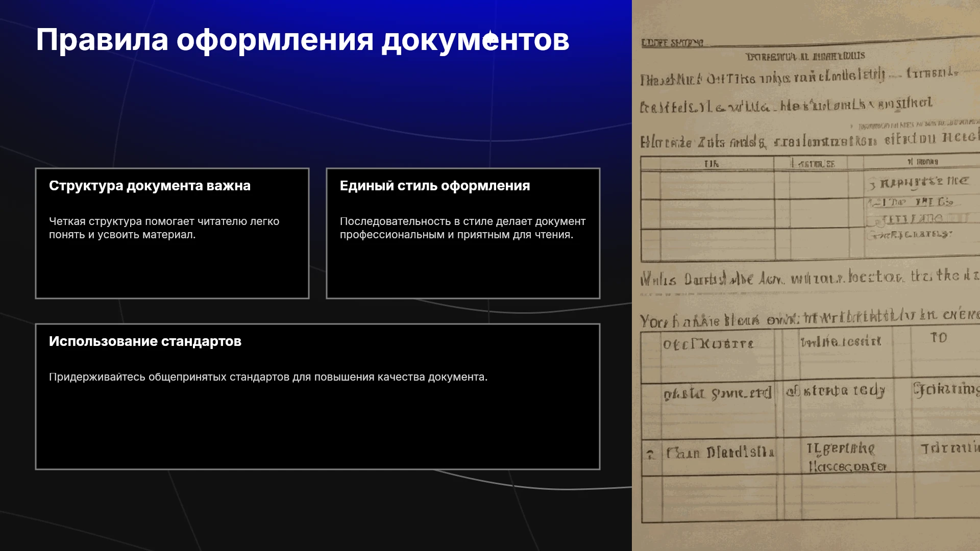980x551 pixels.
Task: Click the diamond-shaped pointer mark in the title
Action: 491,39
